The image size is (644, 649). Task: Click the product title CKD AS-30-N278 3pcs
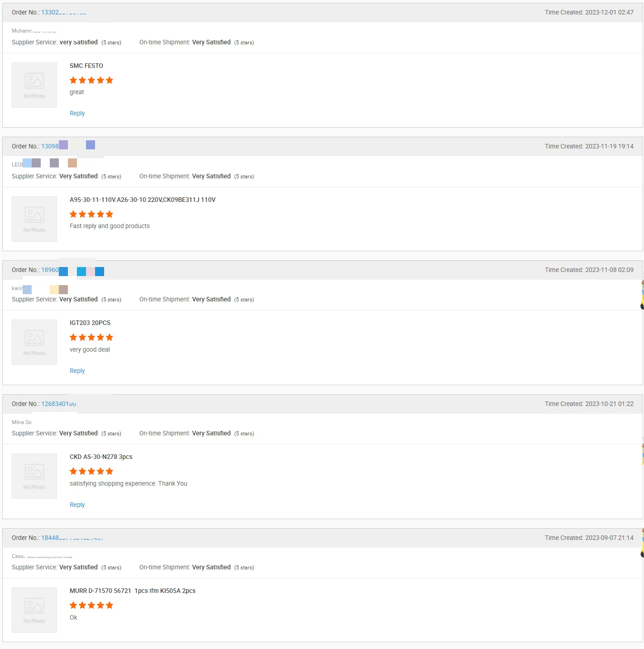coord(101,457)
